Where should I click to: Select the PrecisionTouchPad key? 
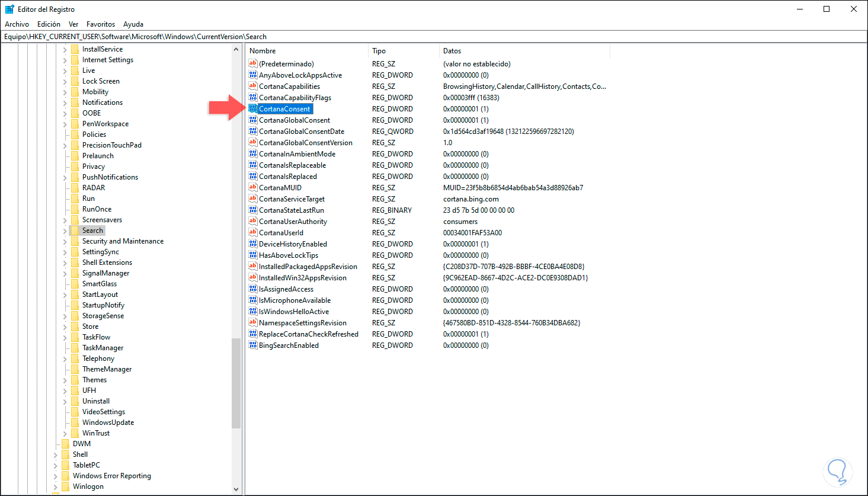tap(112, 145)
